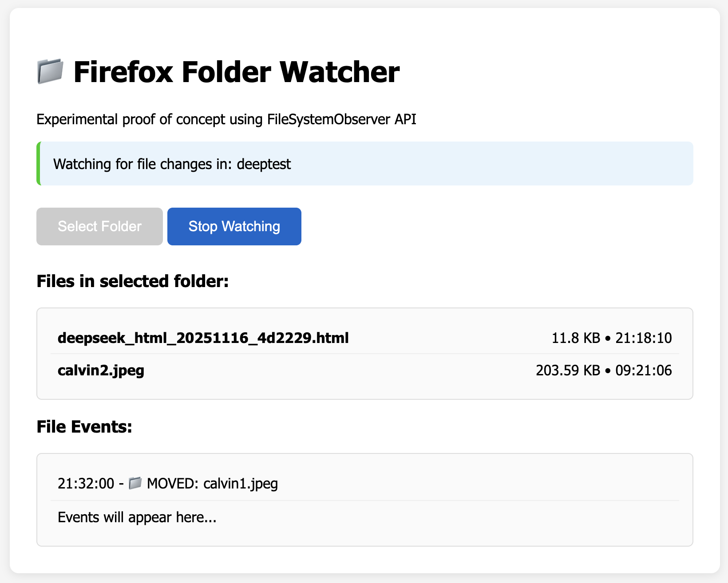Click the folder icon beside the page title
This screenshot has height=583, width=728.
(x=50, y=72)
